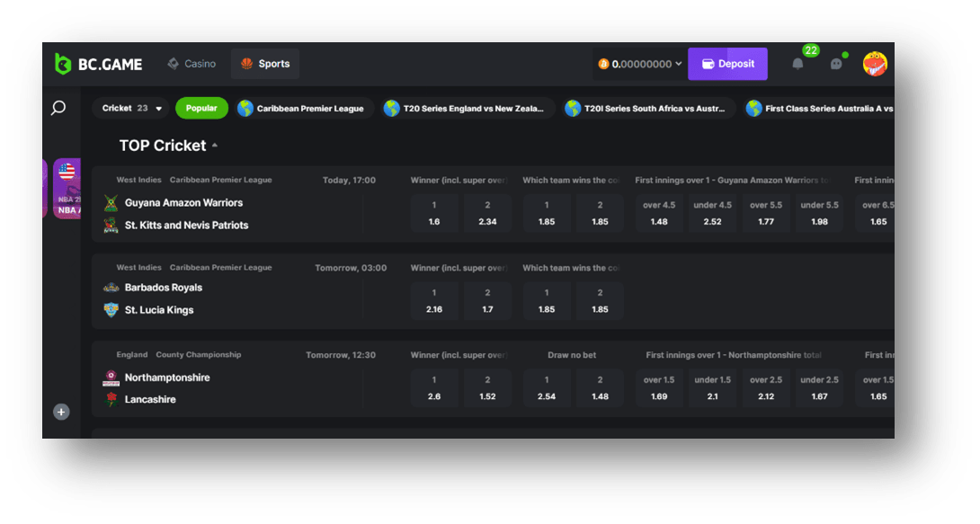Click the BC.GAME logo
The image size is (980, 524).
coord(98,64)
